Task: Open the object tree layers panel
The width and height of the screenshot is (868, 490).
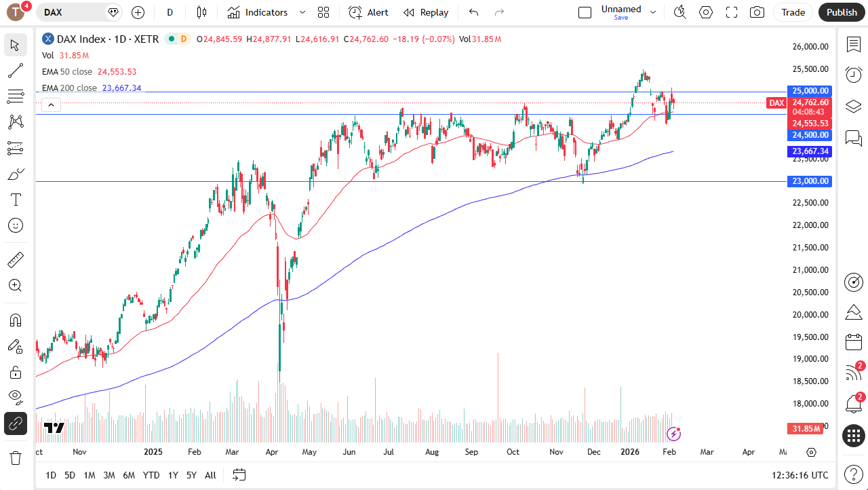Action: (853, 107)
